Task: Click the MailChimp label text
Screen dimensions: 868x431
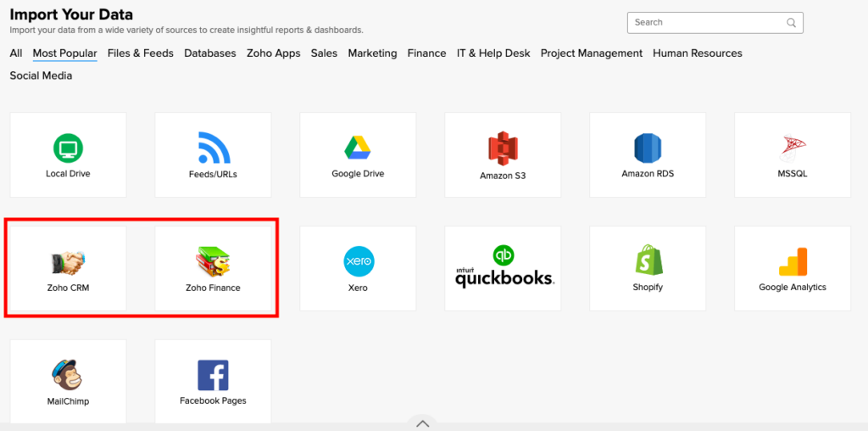Action: point(68,401)
